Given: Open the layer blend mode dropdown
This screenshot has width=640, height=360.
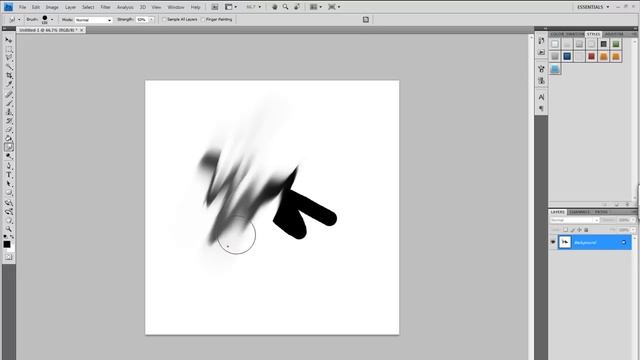Looking at the screenshot, I should 574,220.
